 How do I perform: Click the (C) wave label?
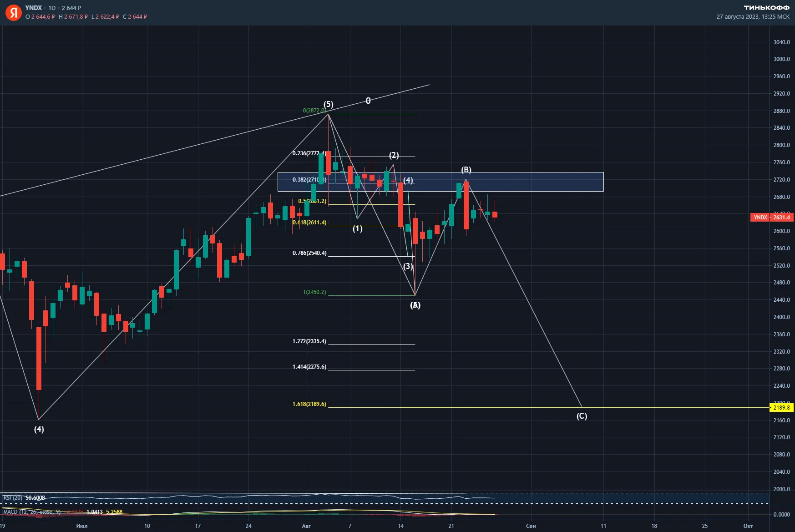[582, 416]
